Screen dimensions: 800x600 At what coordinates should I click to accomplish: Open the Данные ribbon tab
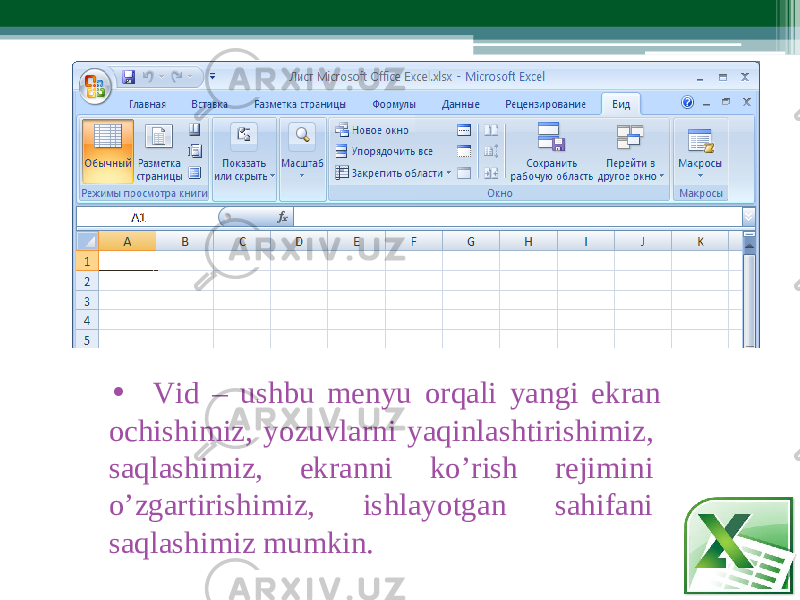click(460, 104)
